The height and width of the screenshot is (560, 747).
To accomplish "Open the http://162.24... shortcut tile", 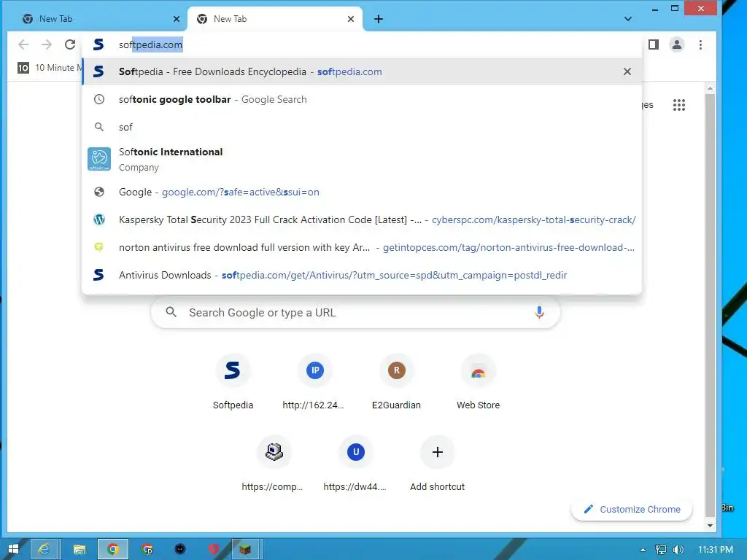I will point(314,382).
